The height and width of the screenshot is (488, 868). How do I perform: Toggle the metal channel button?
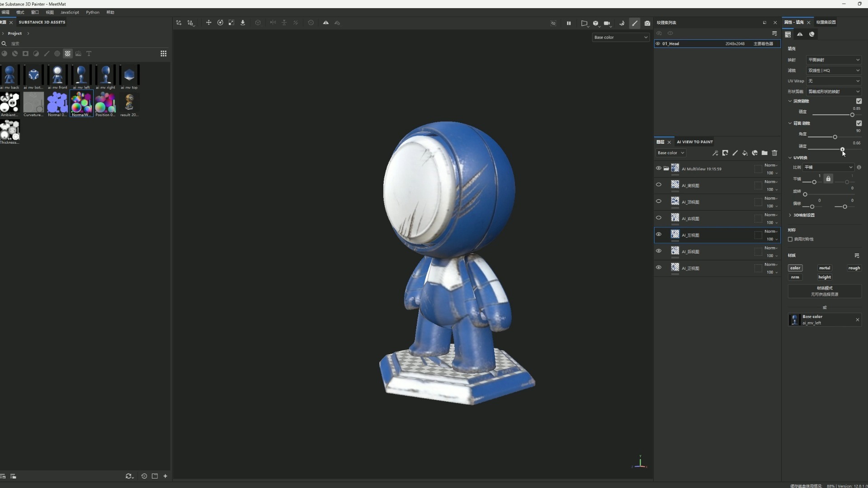coord(825,268)
